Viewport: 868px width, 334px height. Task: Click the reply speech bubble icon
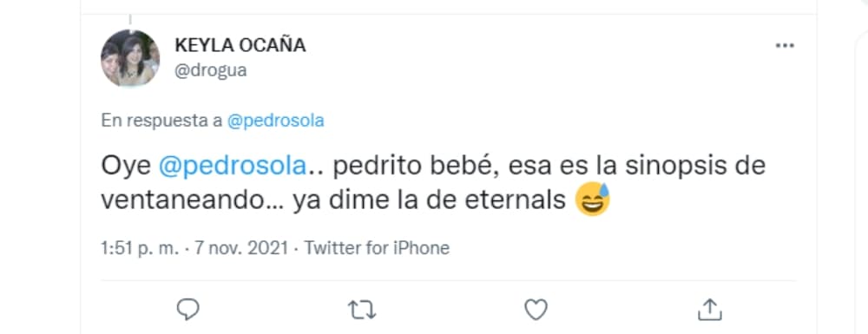(x=188, y=310)
